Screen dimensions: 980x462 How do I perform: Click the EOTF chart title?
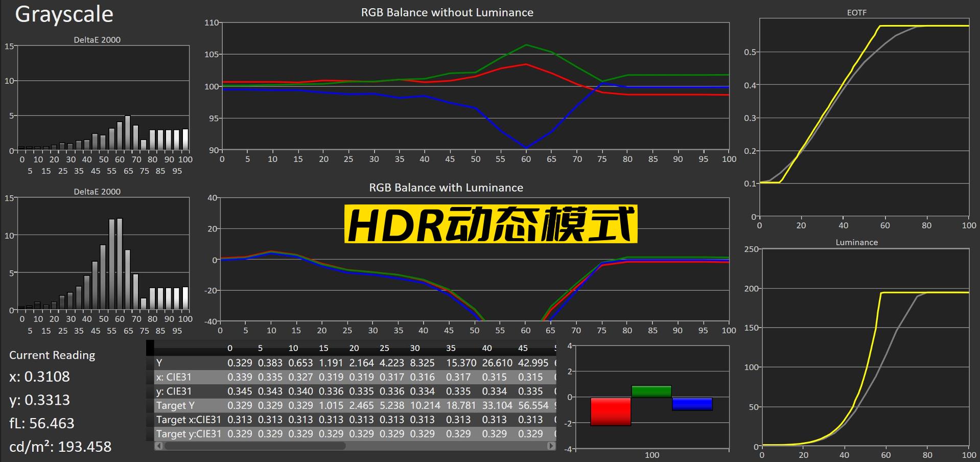pyautogui.click(x=856, y=13)
